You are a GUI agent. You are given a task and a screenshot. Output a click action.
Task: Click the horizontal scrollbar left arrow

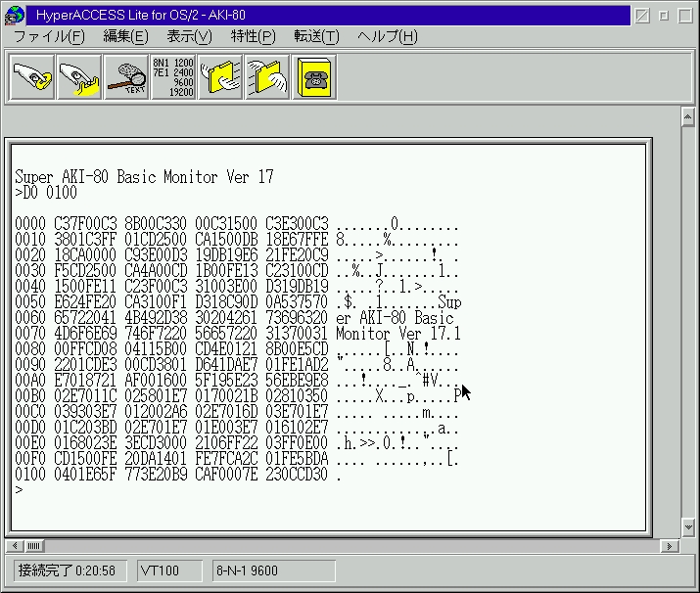(15, 546)
